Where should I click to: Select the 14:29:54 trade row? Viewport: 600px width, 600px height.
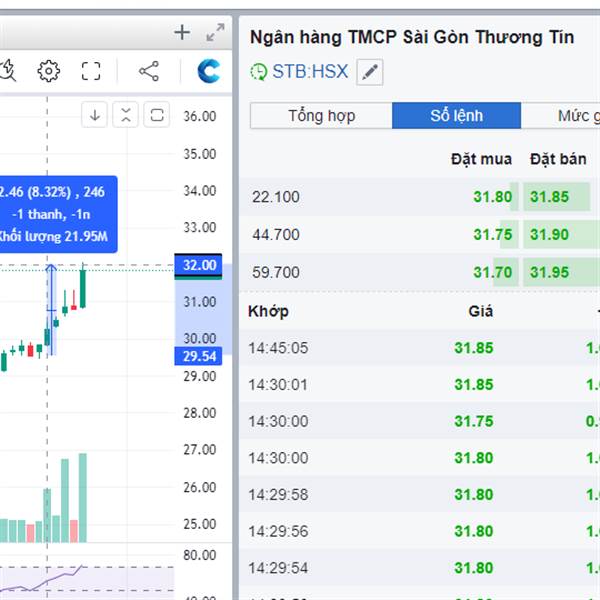(x=420, y=568)
